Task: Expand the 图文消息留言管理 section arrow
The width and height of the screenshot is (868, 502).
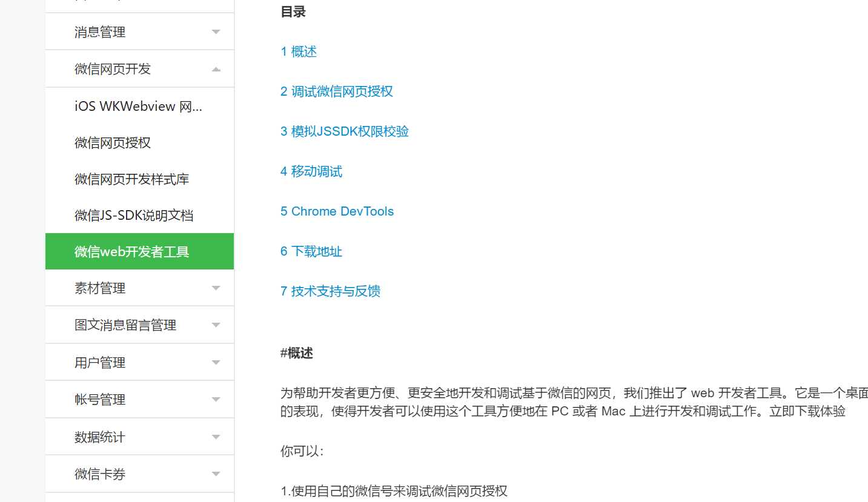Action: click(216, 325)
